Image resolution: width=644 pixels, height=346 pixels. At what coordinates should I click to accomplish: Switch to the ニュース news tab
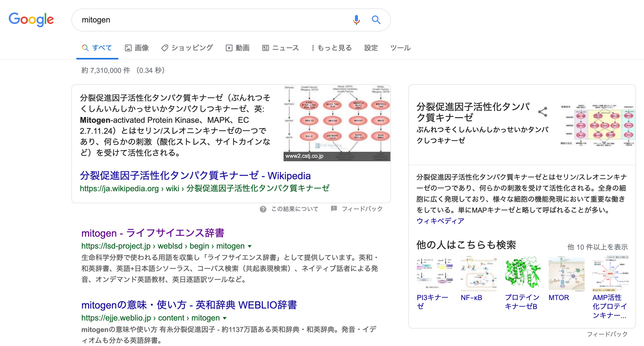tap(281, 48)
